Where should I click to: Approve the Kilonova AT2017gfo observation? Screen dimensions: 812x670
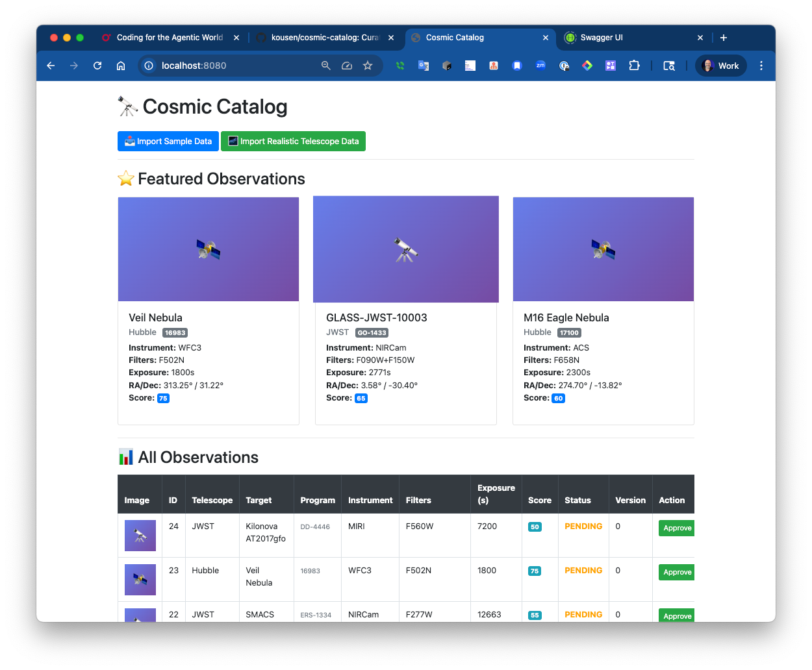[x=677, y=528]
